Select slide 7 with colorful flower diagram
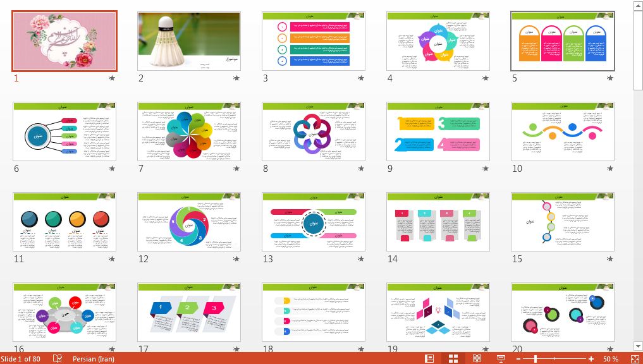The image size is (643, 364). [189, 131]
